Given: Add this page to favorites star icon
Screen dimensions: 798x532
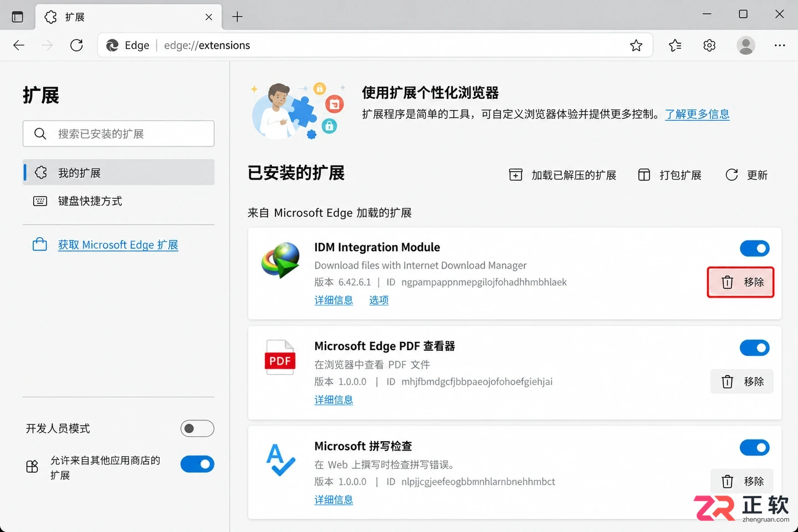Looking at the screenshot, I should tap(636, 45).
